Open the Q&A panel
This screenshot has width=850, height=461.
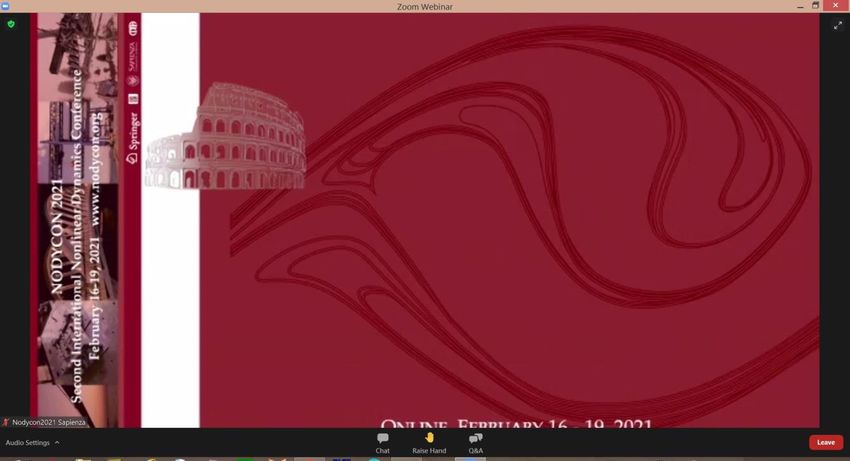[475, 443]
